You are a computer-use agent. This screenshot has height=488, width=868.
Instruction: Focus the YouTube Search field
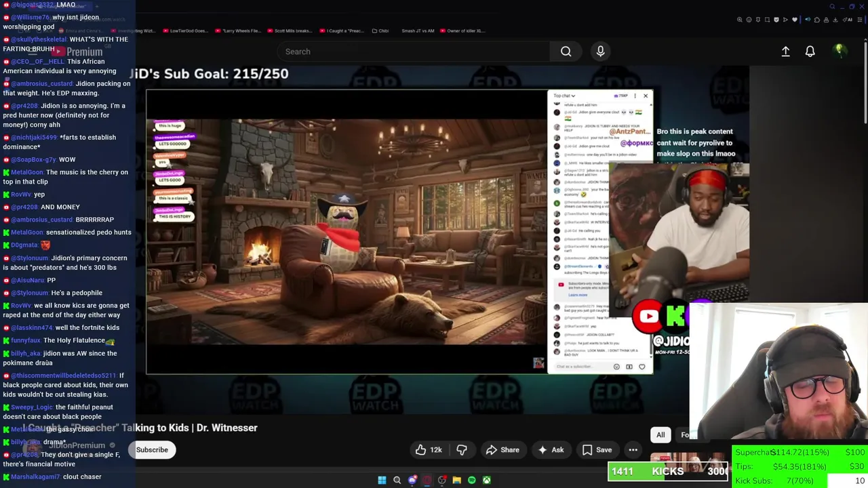tap(414, 52)
